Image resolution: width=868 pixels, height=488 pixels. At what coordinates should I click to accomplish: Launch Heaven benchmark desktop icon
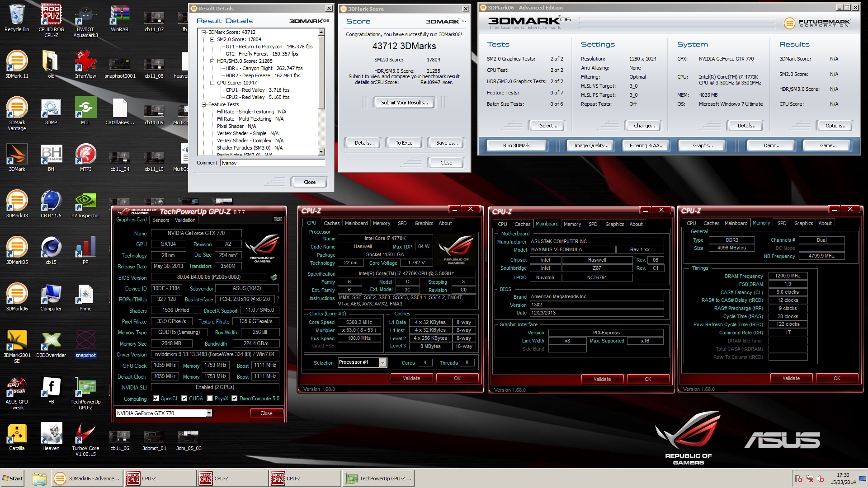51,436
